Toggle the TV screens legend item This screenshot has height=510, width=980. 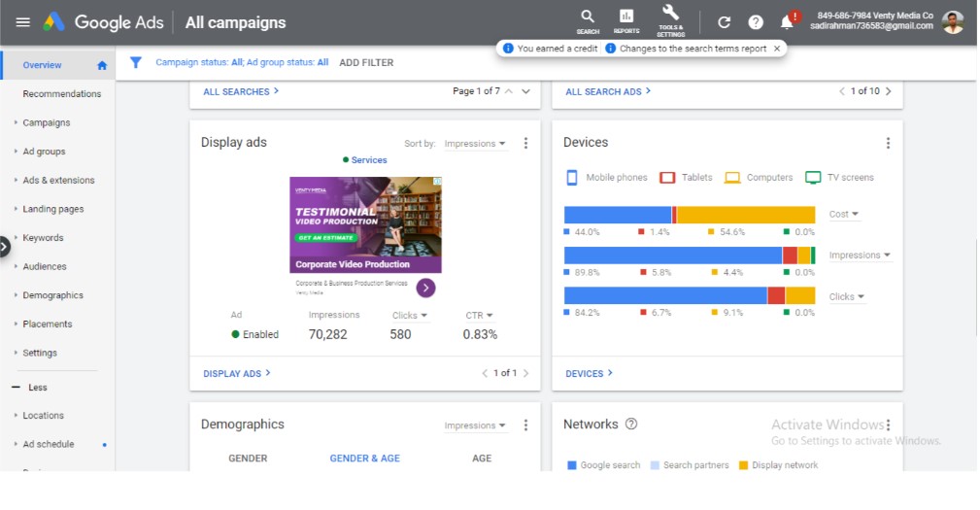(838, 178)
